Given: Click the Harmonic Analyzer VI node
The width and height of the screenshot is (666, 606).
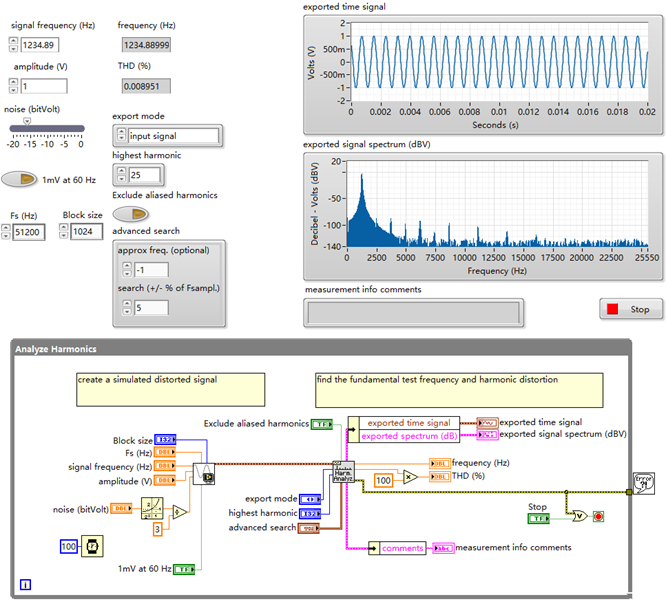Looking at the screenshot, I should pos(344,471).
